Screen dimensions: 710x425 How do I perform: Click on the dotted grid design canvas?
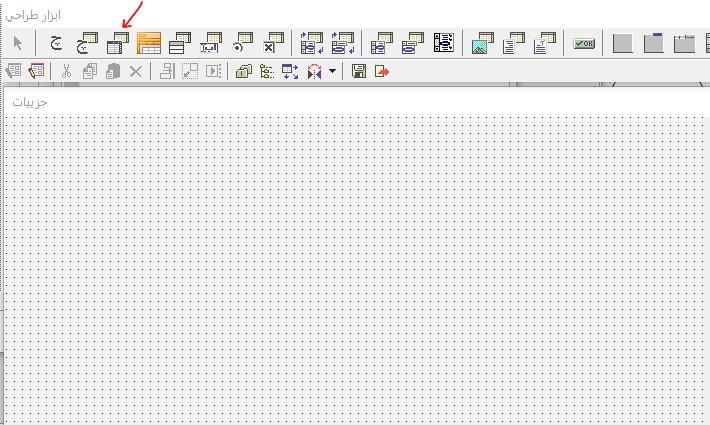pyautogui.click(x=350, y=270)
